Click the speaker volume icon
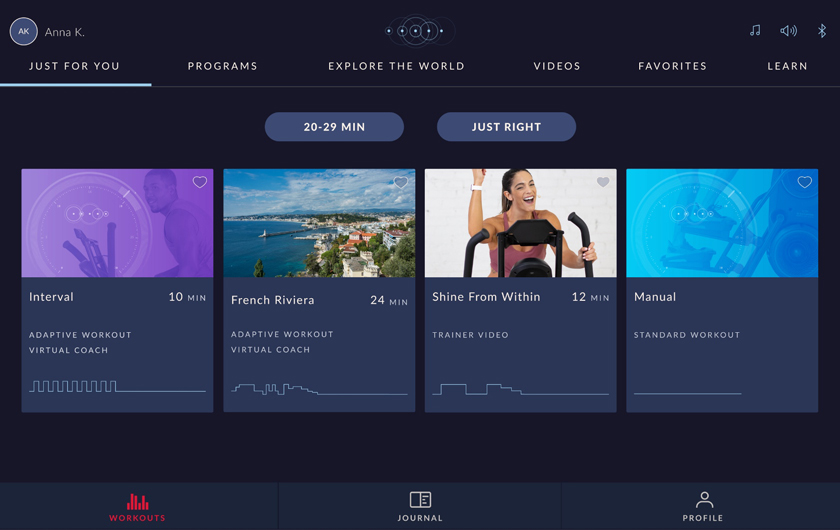840x530 pixels. pos(789,31)
